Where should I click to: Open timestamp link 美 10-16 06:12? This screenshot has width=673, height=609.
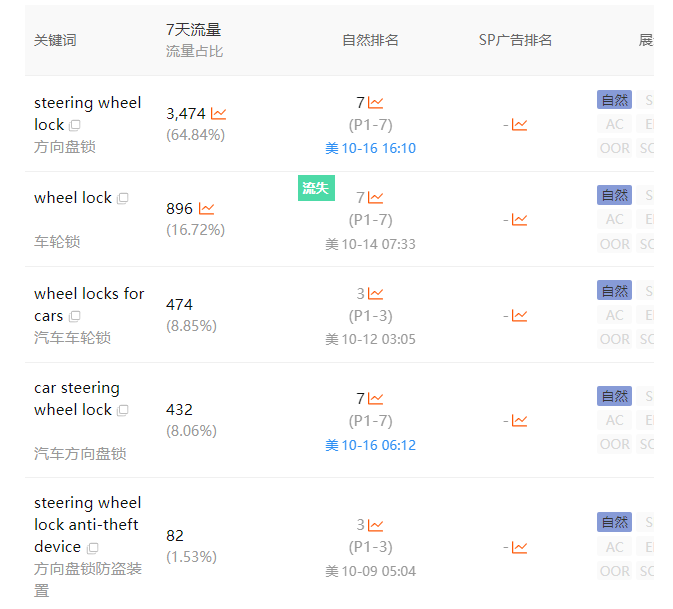370,445
